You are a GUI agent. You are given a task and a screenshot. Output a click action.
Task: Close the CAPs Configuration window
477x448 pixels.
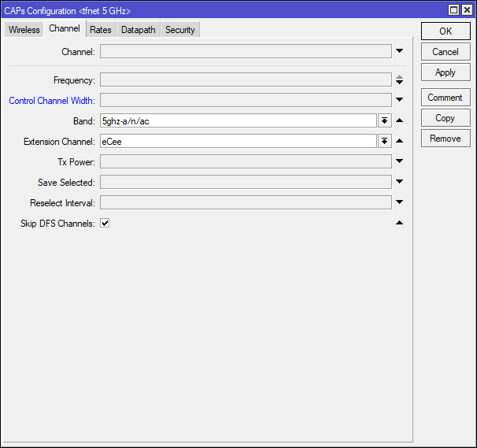[x=467, y=10]
